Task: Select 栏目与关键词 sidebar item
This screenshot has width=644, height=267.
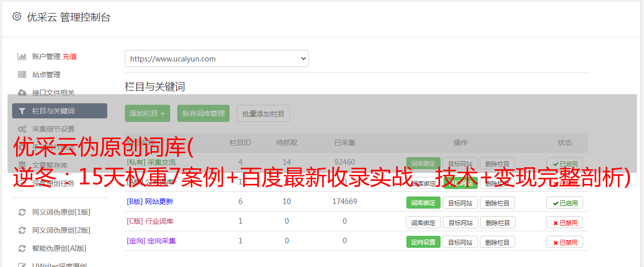Action: click(x=59, y=111)
